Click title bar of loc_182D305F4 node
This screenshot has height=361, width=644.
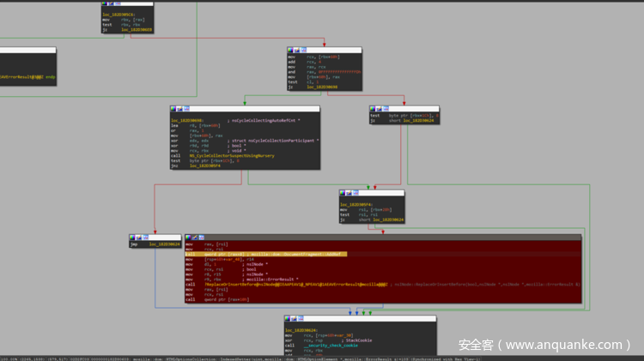386,194
